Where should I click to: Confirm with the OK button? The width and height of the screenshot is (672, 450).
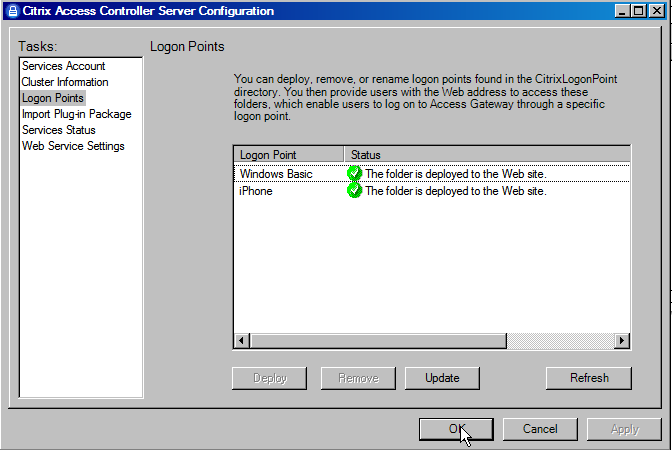point(456,429)
